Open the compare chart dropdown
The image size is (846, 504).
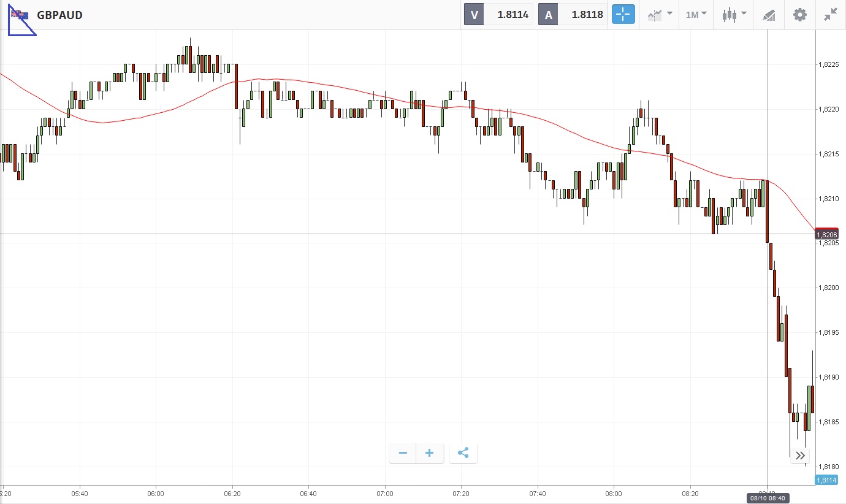pyautogui.click(x=659, y=15)
